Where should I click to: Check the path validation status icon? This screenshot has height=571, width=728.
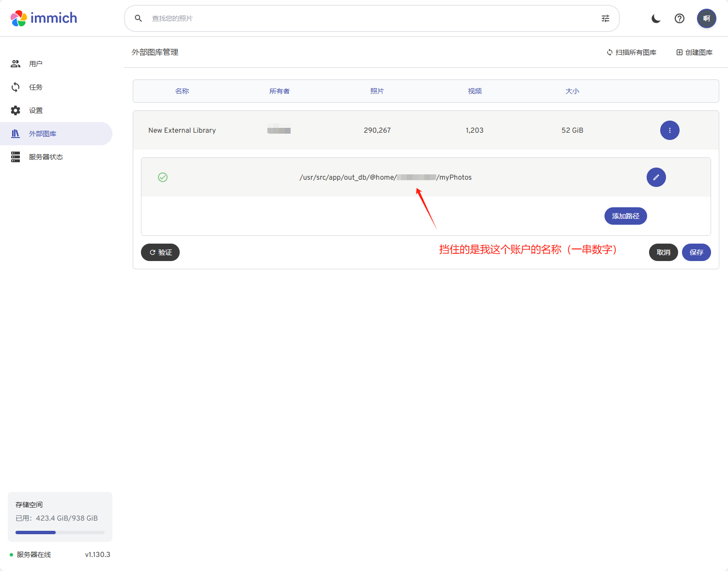coord(163,177)
